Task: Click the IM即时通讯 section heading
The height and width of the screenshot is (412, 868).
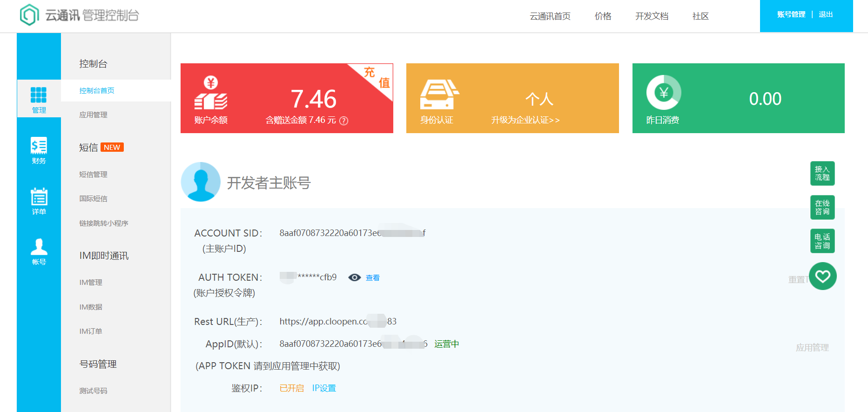Action: coord(104,256)
